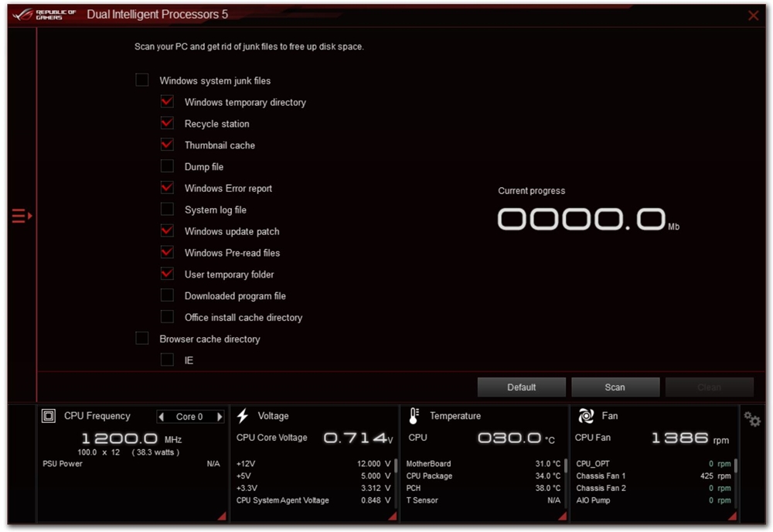Click the Fan panel icon
This screenshot has width=773, height=532.
[x=586, y=416]
